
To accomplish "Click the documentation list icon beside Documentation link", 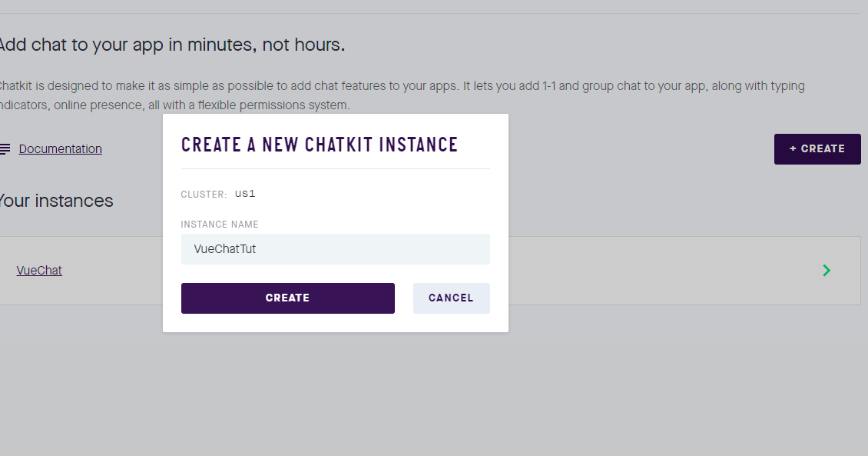I will [5, 148].
